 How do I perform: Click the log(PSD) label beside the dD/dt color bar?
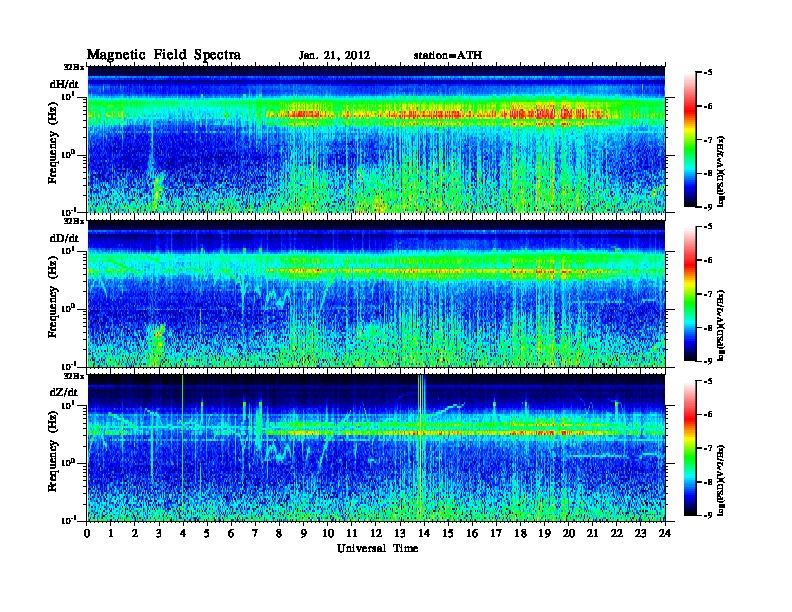pos(721,325)
